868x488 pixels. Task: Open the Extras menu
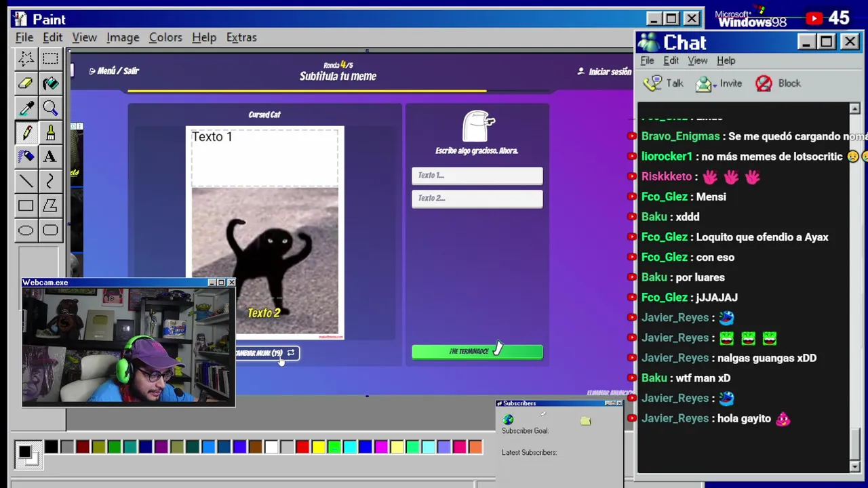[x=241, y=37]
